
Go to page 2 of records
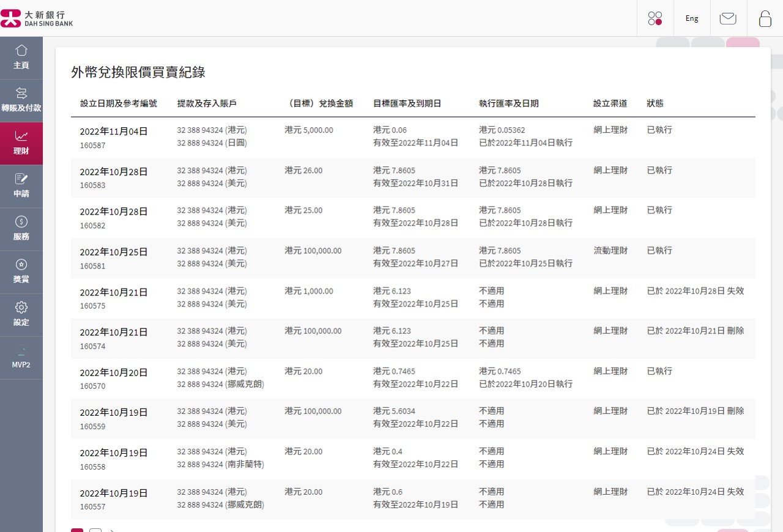[95, 530]
